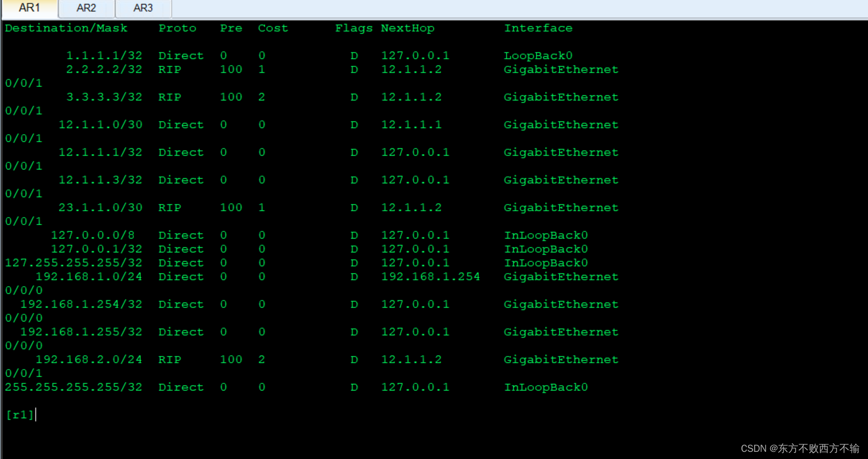The image size is (868, 459).
Task: Click destination 192.168.1.0/24
Action: pyautogui.click(x=89, y=276)
